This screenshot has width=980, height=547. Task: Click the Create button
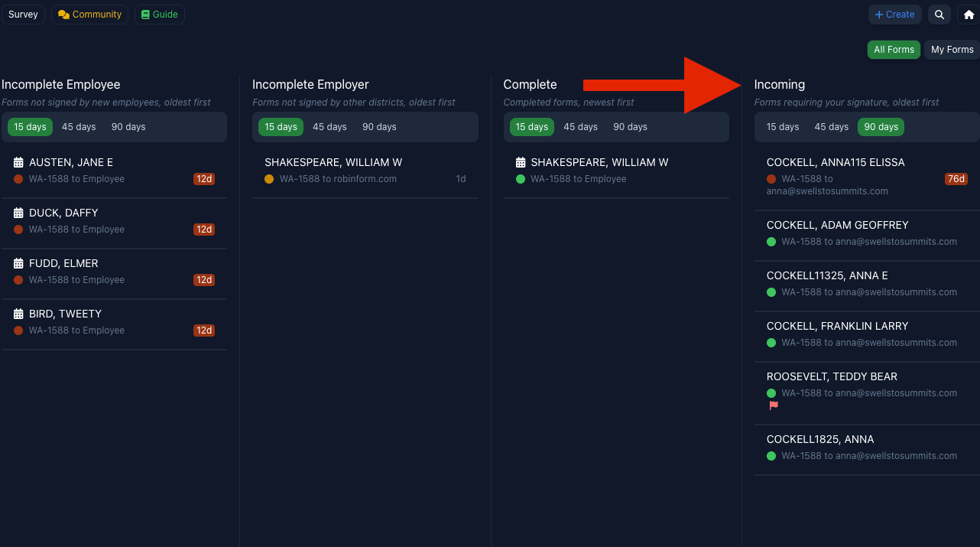tap(894, 15)
